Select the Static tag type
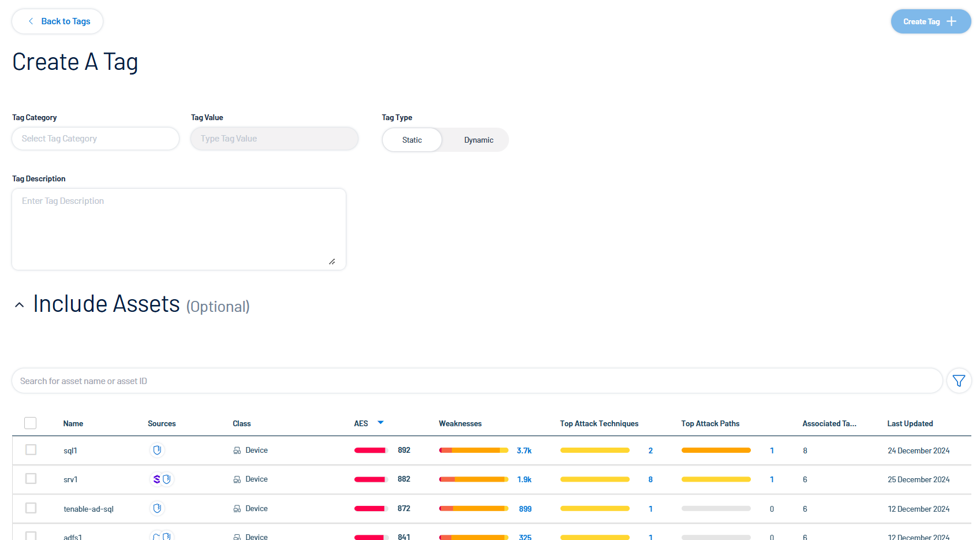Image resolution: width=980 pixels, height=540 pixels. coord(412,140)
